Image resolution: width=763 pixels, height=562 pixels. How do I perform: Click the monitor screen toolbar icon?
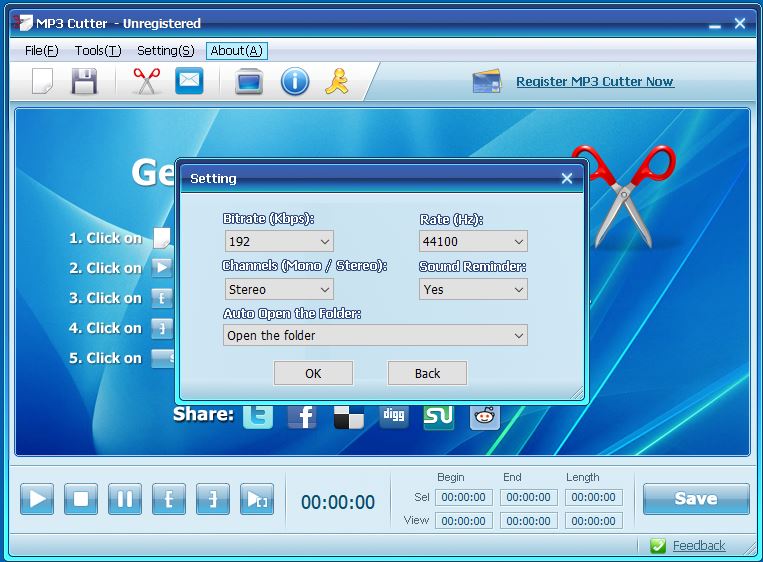249,81
